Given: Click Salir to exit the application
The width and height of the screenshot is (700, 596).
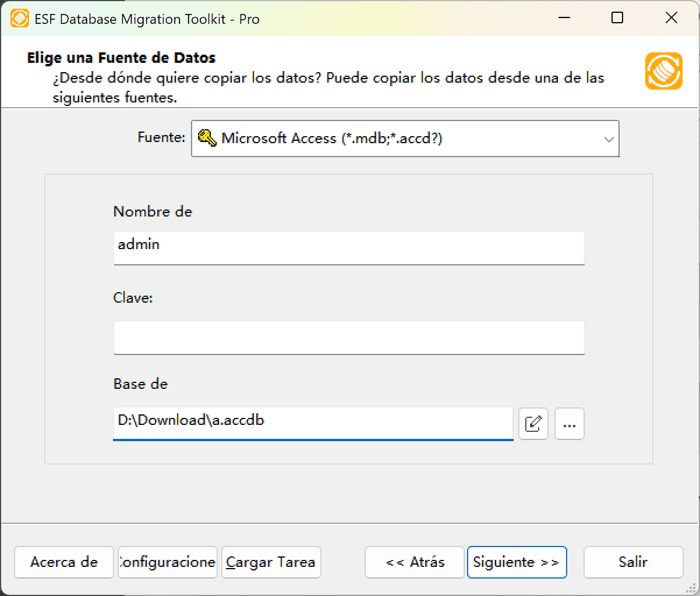Looking at the screenshot, I should tap(633, 562).
